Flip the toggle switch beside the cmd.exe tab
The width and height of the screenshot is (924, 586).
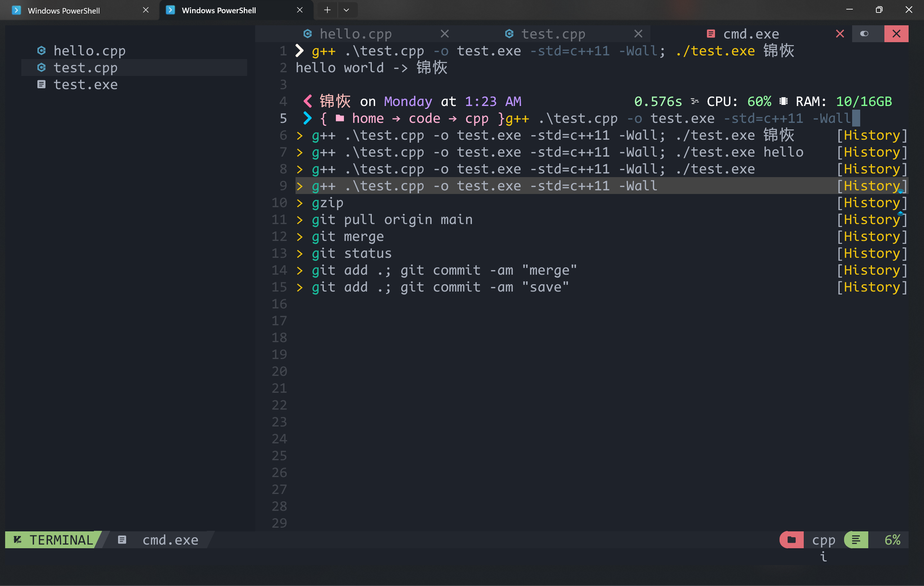(865, 33)
